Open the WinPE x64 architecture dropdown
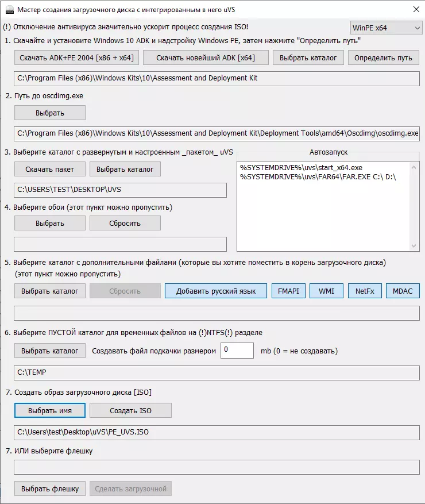This screenshot has width=425, height=504. pos(386,28)
